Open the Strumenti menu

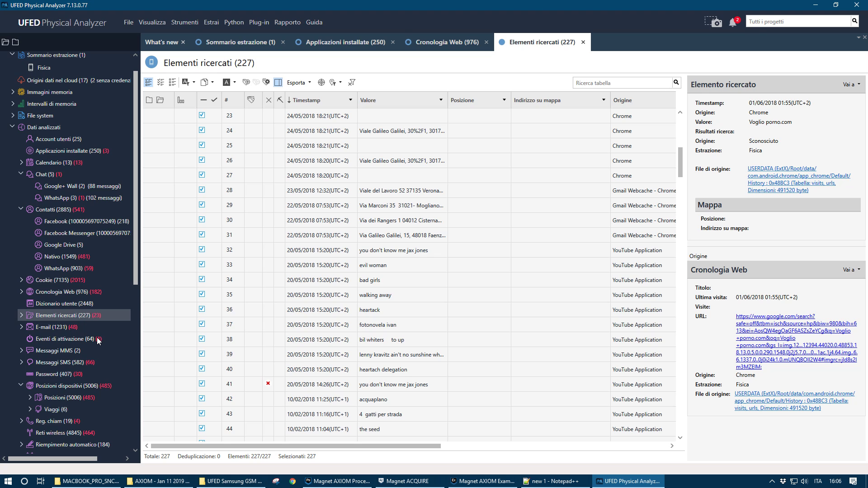[x=184, y=22]
